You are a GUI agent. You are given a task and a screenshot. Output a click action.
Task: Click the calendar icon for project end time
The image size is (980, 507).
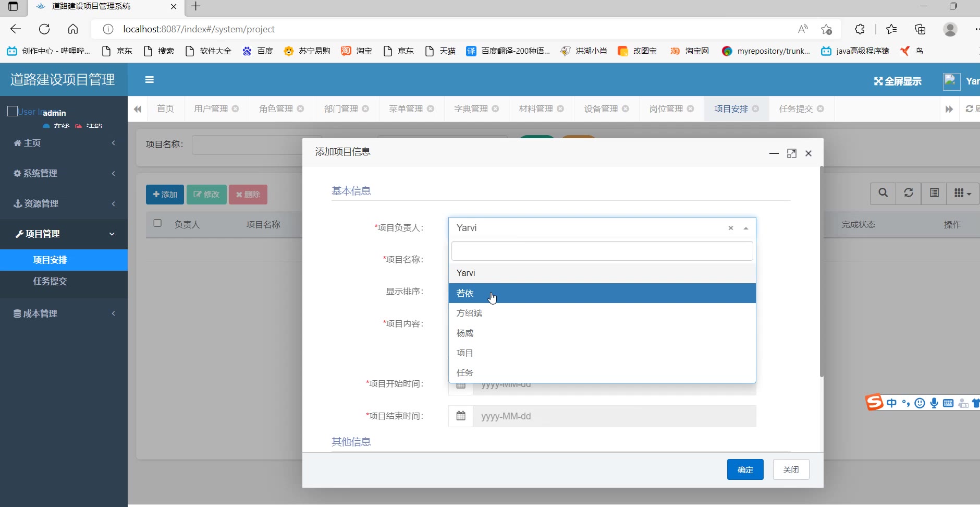pos(461,416)
